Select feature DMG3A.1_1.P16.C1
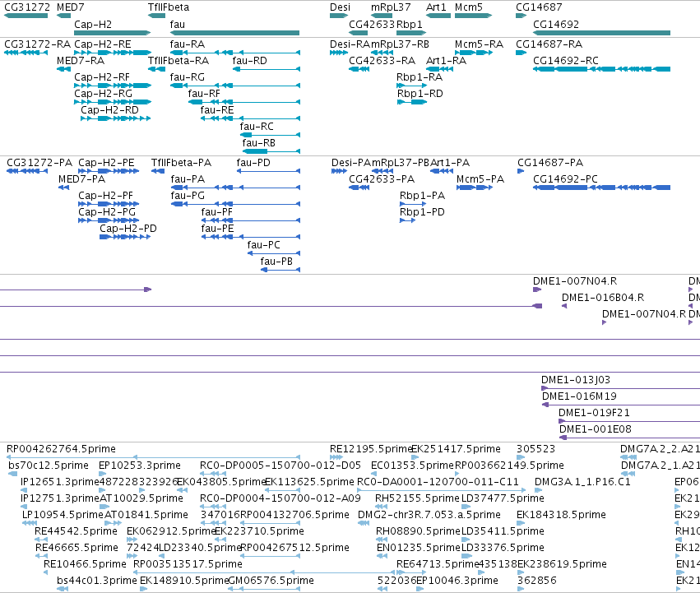 582,482
